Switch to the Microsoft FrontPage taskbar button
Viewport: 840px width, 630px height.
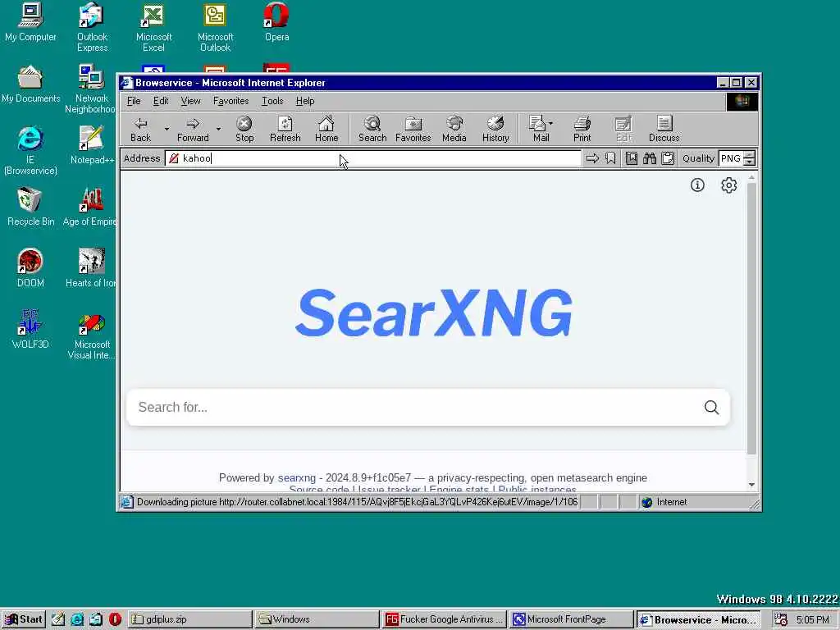(571, 619)
